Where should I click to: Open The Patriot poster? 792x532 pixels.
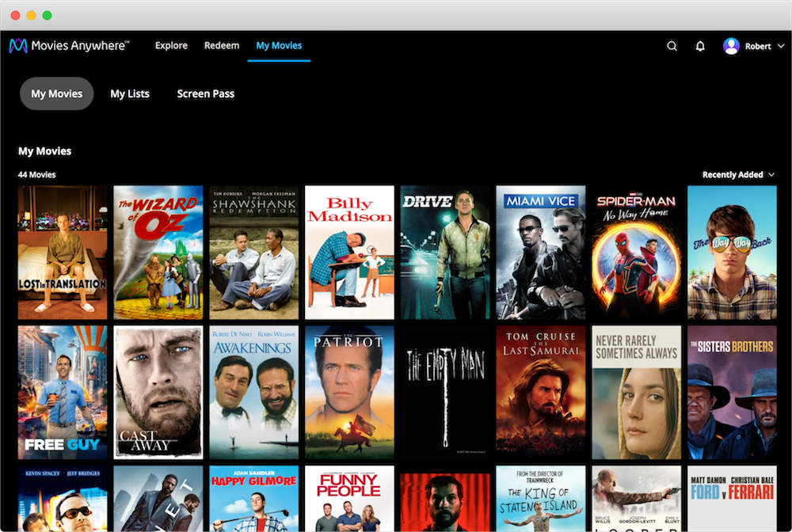click(349, 392)
